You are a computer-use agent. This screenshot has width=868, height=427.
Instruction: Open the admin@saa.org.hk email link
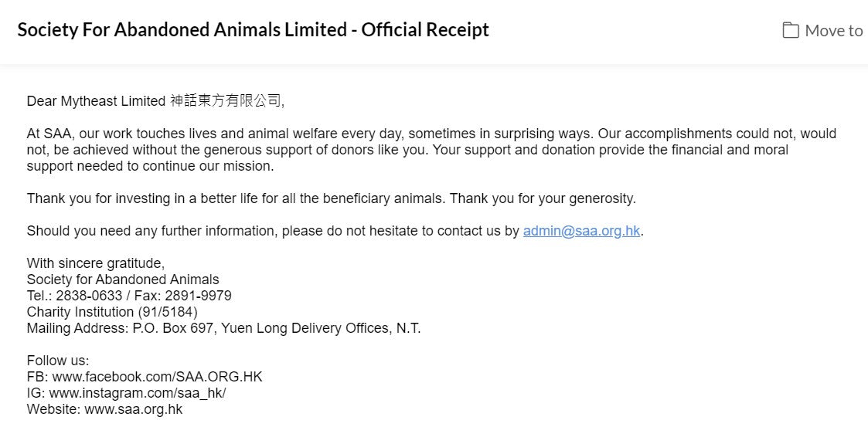point(581,231)
